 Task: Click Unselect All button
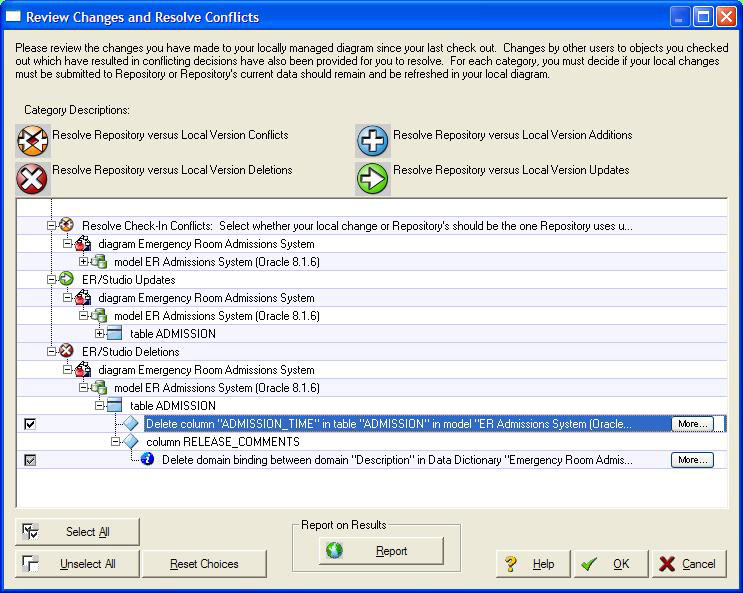[x=77, y=564]
